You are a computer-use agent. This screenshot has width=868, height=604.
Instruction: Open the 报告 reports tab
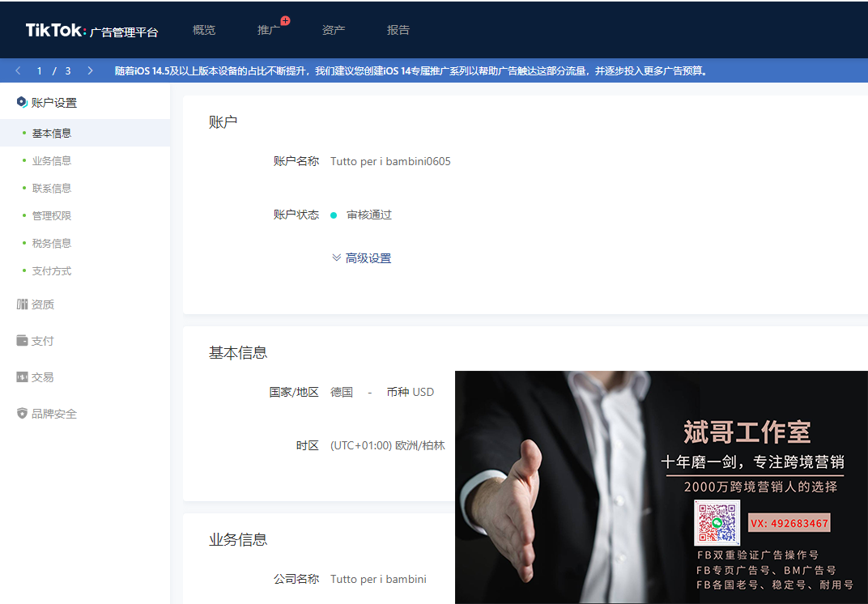pyautogui.click(x=398, y=30)
